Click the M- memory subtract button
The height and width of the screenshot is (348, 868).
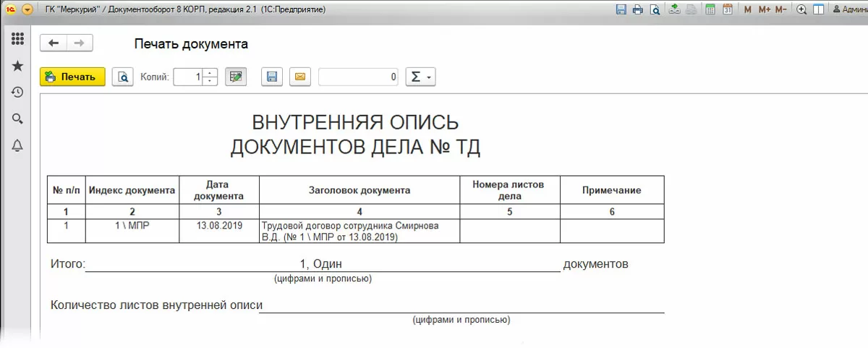pos(780,10)
